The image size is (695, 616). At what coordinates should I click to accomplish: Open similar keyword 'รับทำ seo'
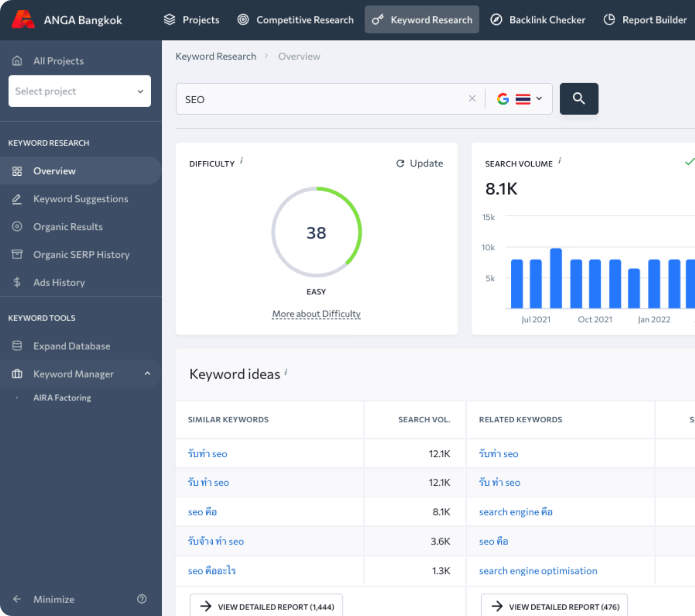tap(207, 454)
